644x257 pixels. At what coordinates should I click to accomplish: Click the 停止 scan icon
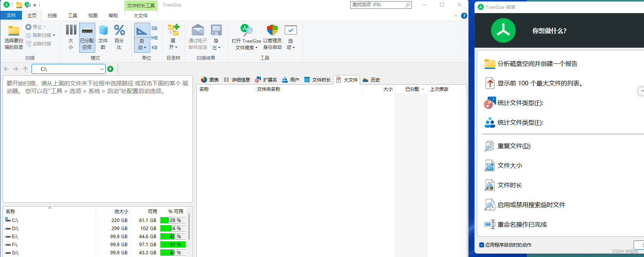point(28,27)
